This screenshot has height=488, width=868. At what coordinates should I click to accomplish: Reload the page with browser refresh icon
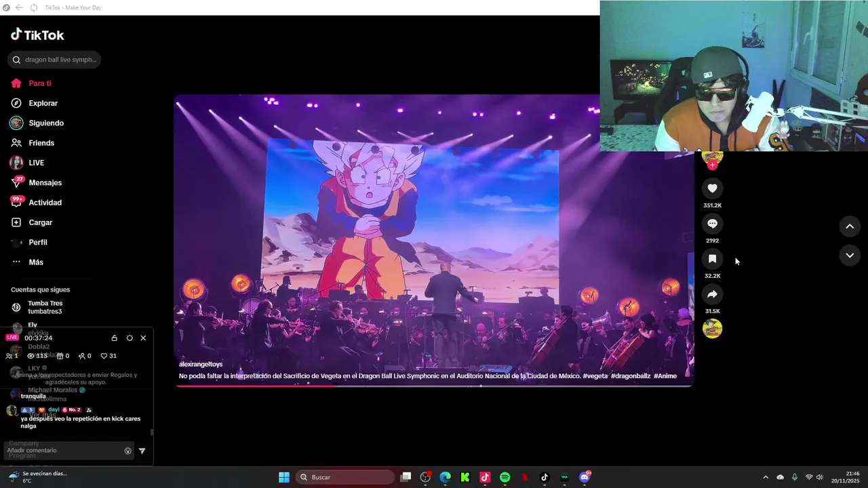[34, 7]
